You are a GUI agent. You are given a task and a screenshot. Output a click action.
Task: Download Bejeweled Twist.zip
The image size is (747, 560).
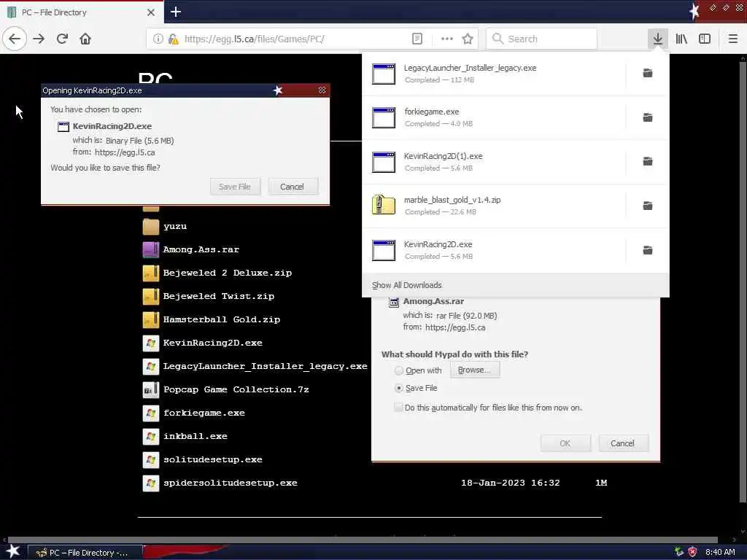click(219, 296)
